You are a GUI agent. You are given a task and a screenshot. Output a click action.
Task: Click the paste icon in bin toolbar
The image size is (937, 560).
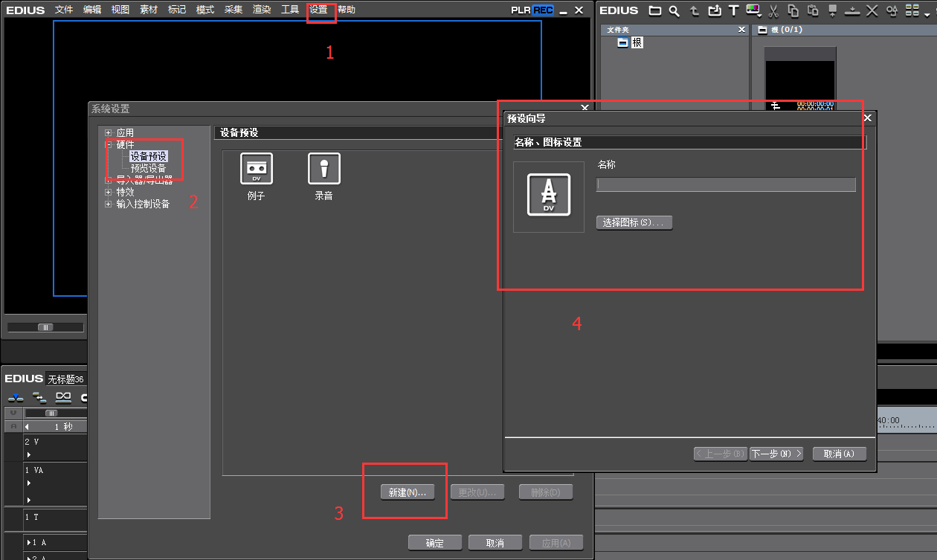click(x=813, y=10)
